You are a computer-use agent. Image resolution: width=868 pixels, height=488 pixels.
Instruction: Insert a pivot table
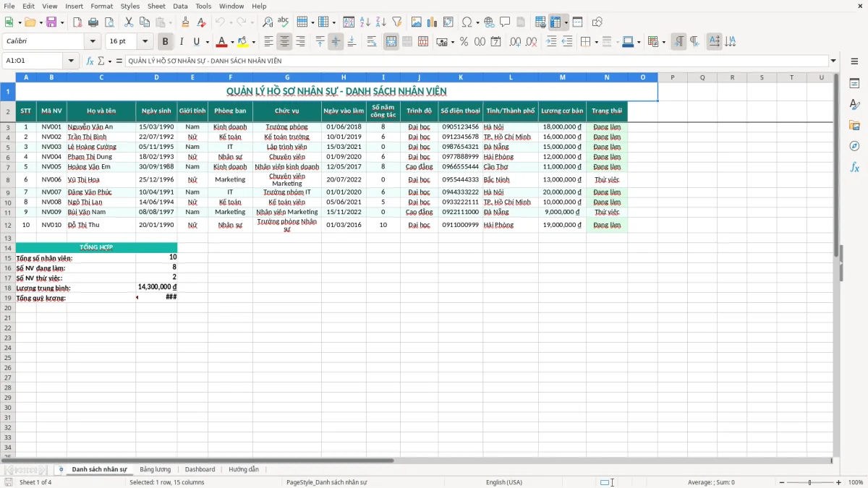[448, 22]
